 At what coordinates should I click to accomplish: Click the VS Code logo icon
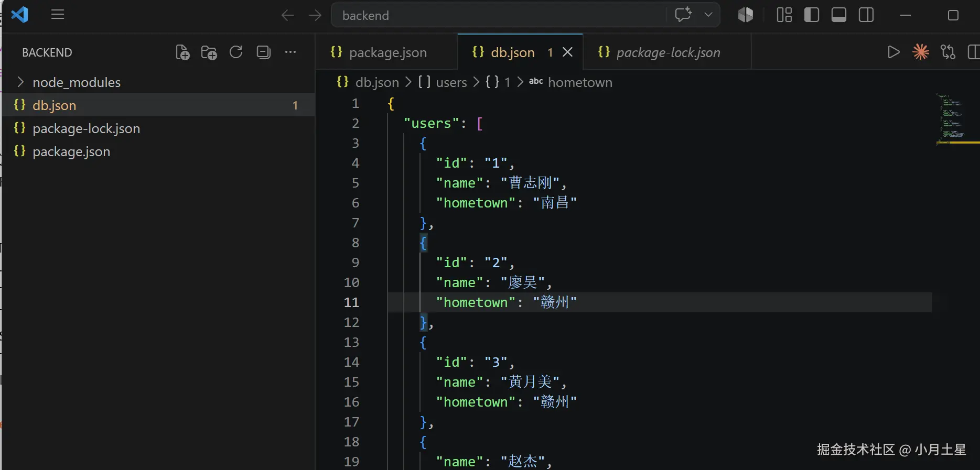[19, 15]
